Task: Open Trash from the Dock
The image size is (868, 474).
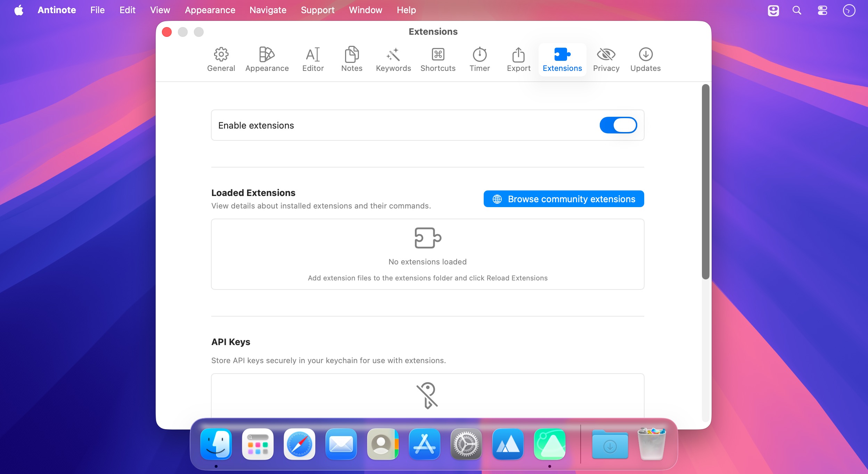Action: coord(652,444)
